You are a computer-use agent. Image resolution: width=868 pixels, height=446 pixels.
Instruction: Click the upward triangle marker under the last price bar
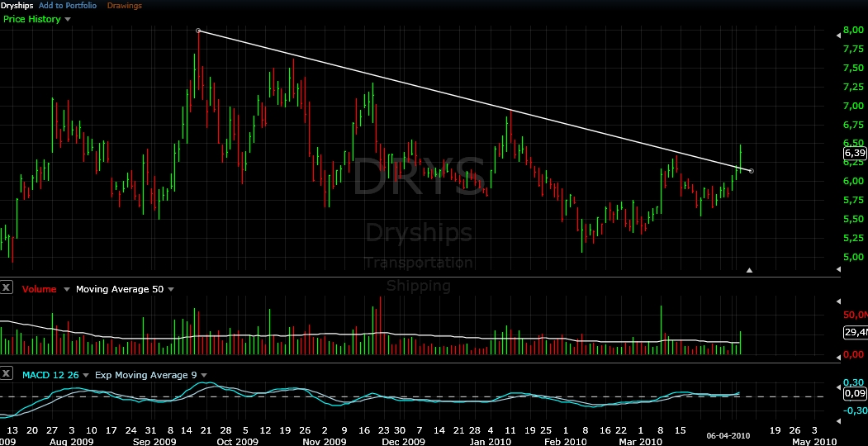coord(749,270)
